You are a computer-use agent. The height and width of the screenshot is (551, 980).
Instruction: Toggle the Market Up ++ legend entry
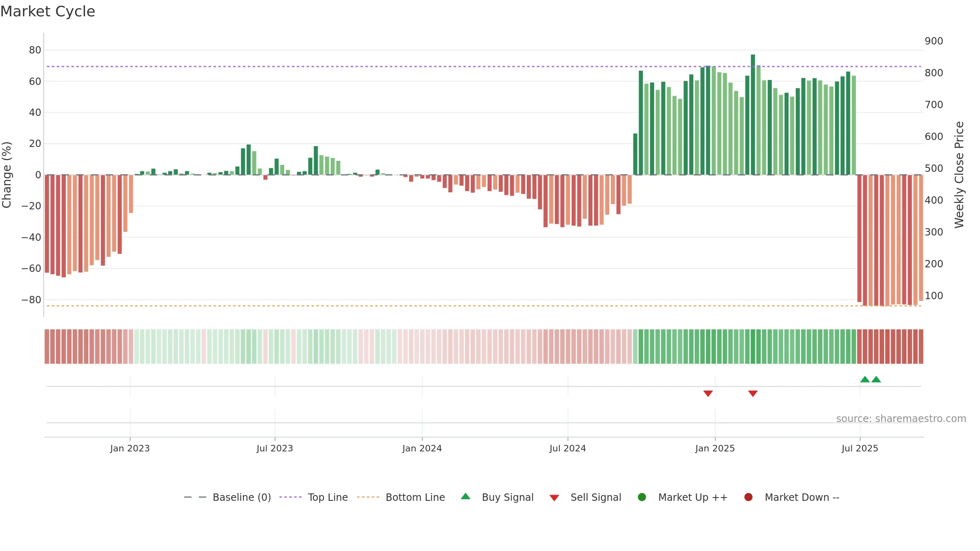[x=682, y=497]
